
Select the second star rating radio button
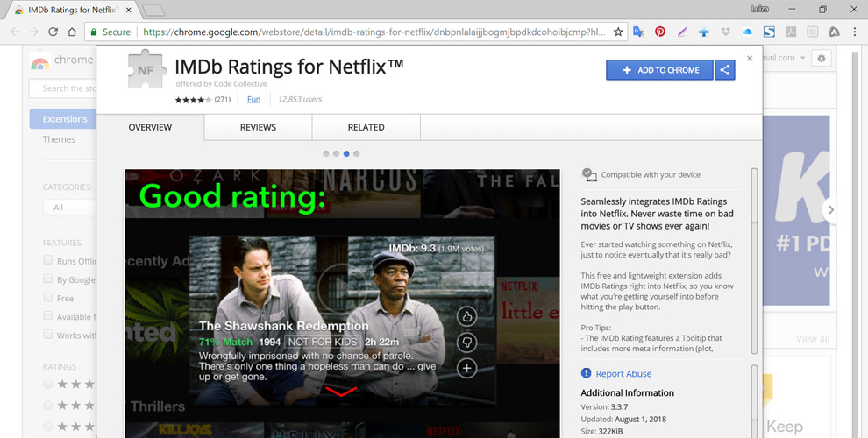[47, 406]
